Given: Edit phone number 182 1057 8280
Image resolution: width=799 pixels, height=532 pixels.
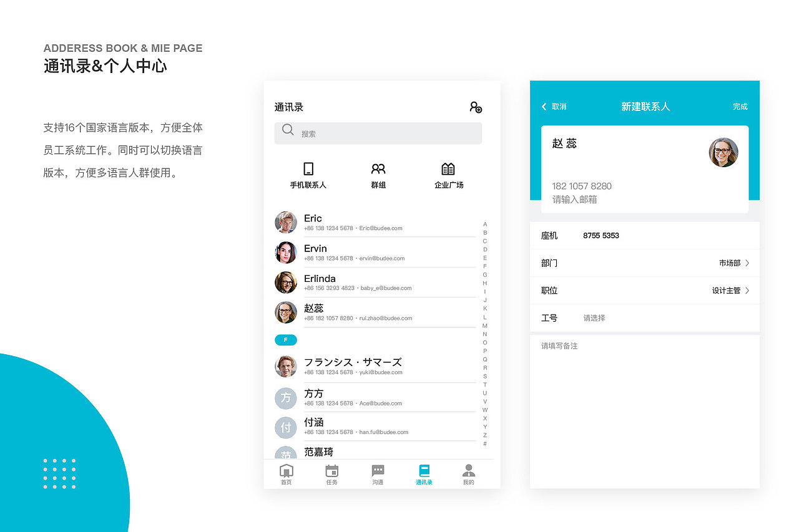Looking at the screenshot, I should (x=582, y=186).
